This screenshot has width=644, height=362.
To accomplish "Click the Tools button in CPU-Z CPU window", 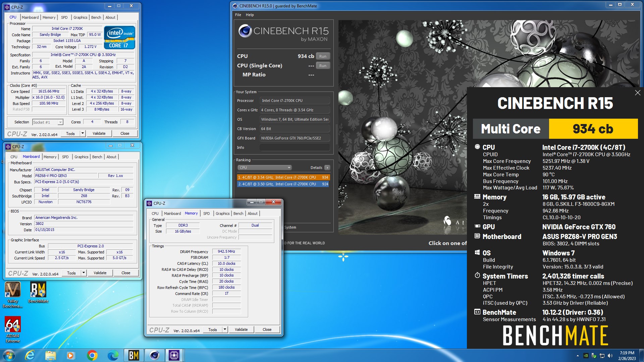I will (70, 133).
